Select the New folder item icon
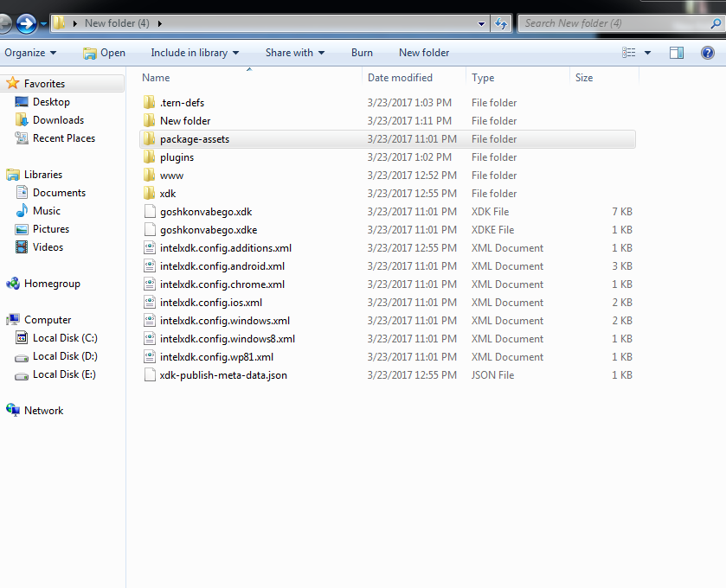726x588 pixels. click(x=149, y=121)
